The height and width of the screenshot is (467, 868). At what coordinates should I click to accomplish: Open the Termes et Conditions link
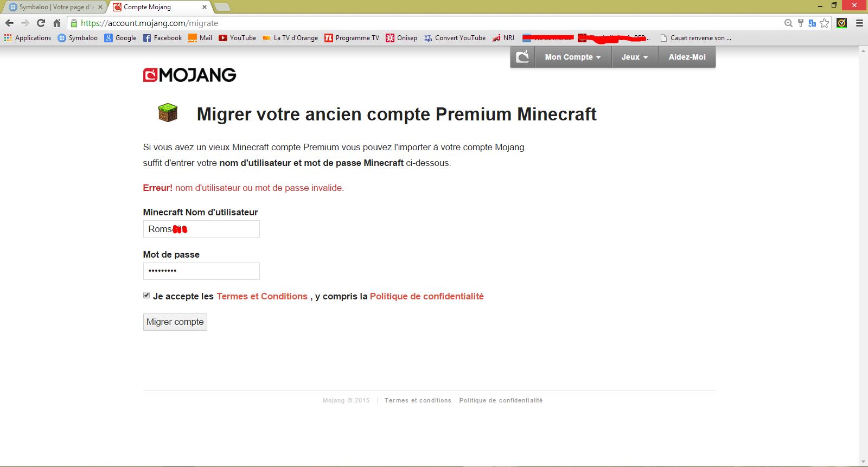tap(262, 296)
